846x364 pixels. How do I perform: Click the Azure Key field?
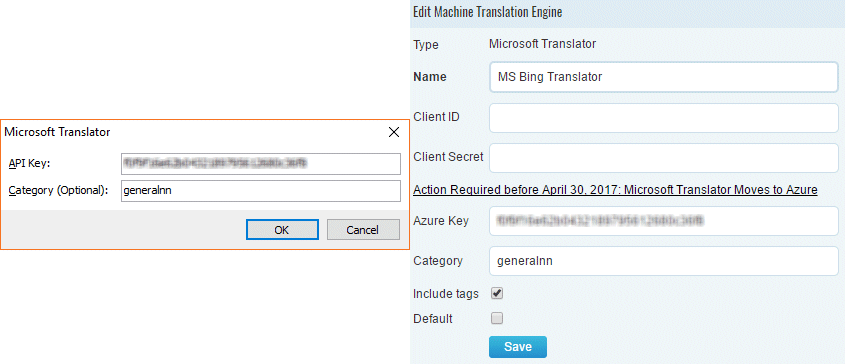pyautogui.click(x=664, y=221)
